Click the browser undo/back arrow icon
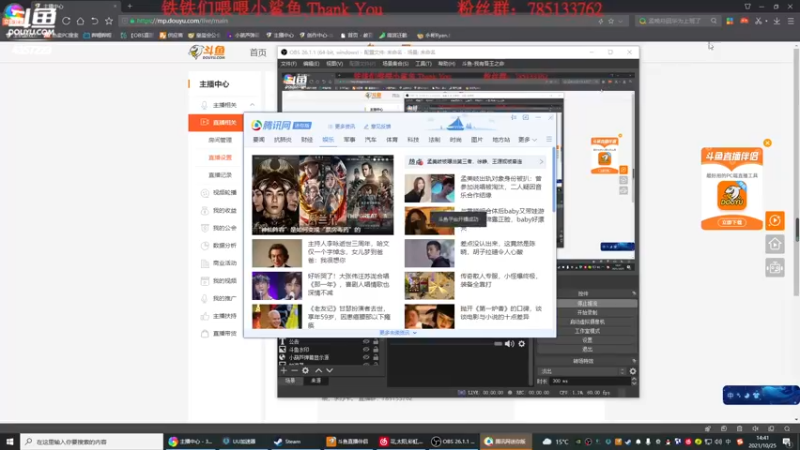 95,21
